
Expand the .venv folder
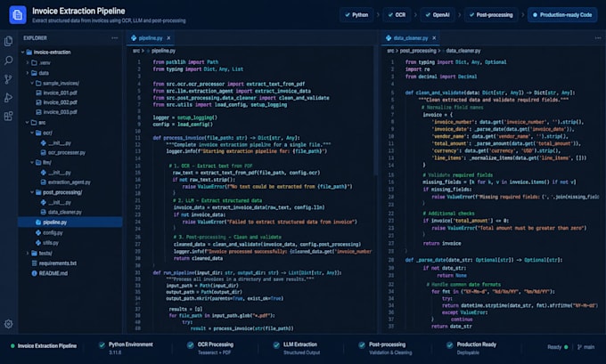click(28, 62)
